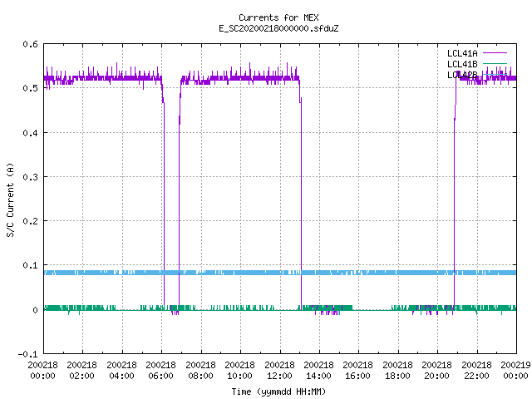Click the x-axis tick '200218 18:00'

[x=397, y=370]
